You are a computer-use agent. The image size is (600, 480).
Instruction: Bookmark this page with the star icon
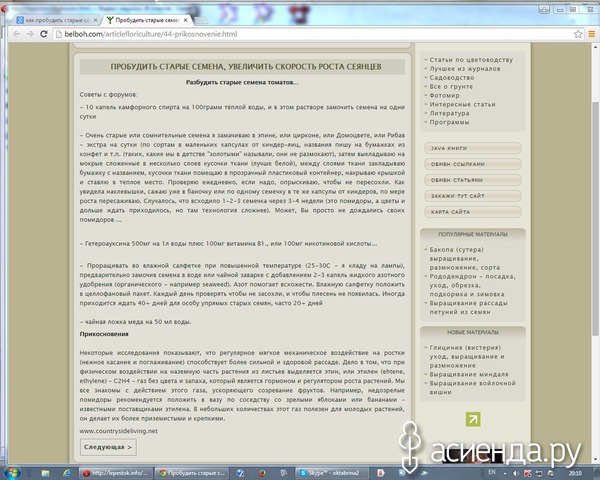pos(578,34)
